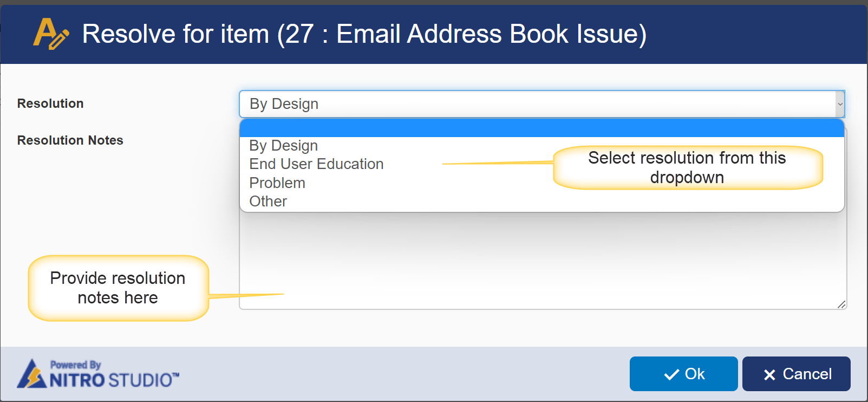The height and width of the screenshot is (402, 868).
Task: Click the Resolution dropdown arrow
Action: [x=840, y=104]
